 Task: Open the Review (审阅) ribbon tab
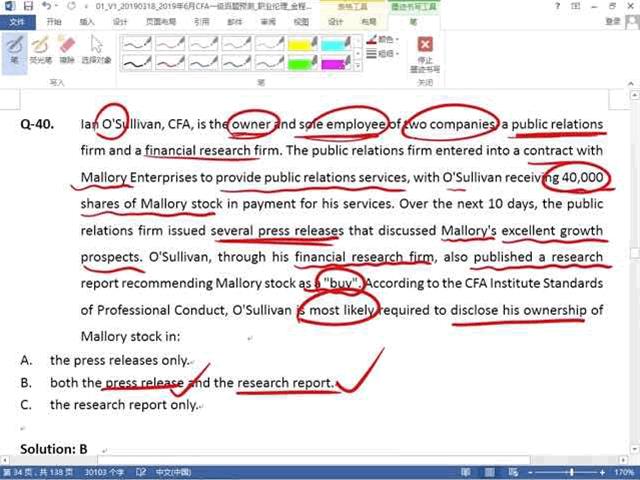coord(268,22)
